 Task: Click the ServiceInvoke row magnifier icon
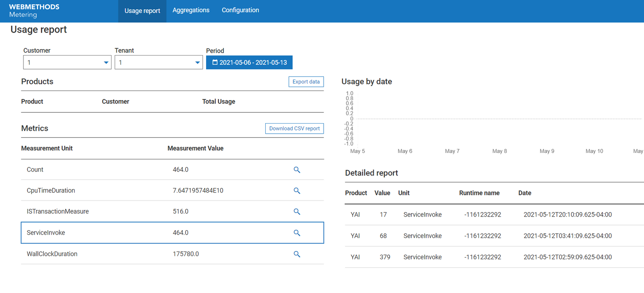[297, 233]
